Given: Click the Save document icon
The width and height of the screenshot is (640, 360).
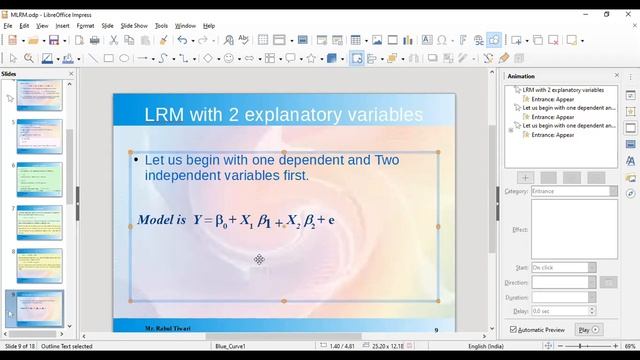Looking at the screenshot, I should click(53, 40).
